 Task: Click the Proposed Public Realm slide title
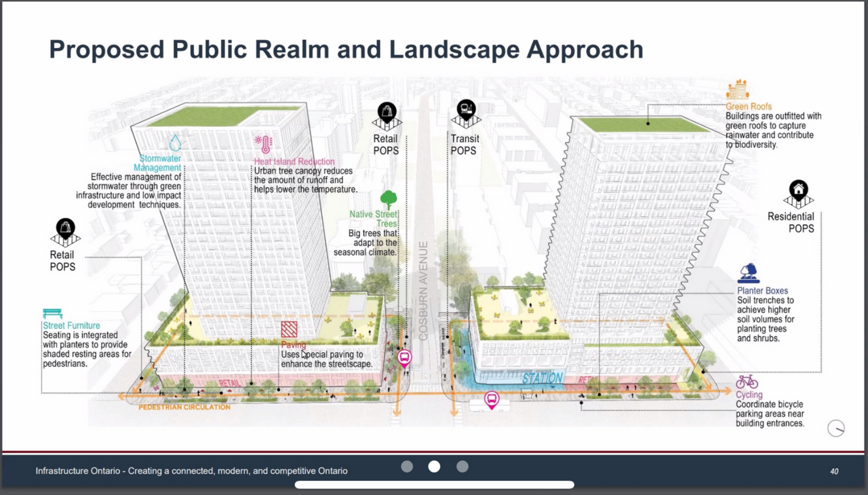point(346,49)
